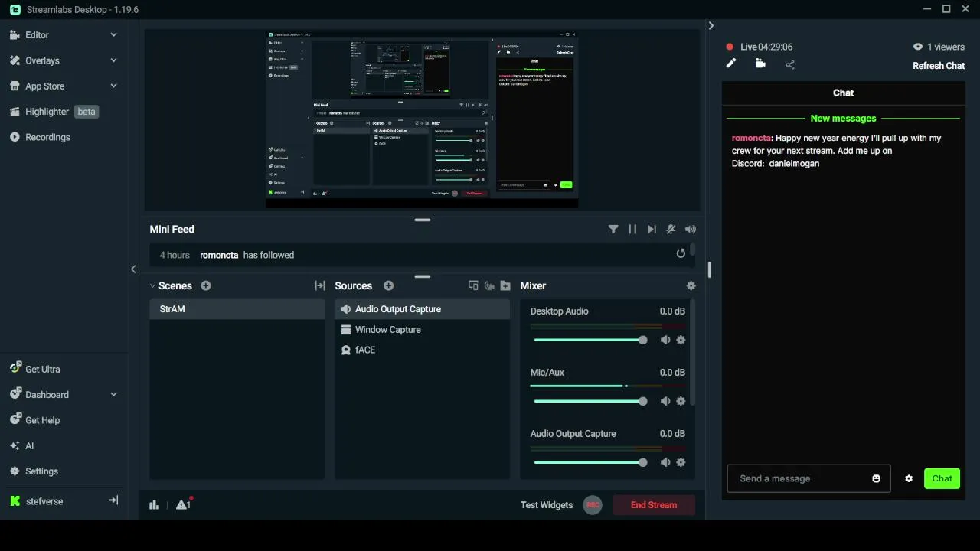This screenshot has height=551, width=980.
Task: Mute Mic/Aux speaker icon
Action: [665, 401]
